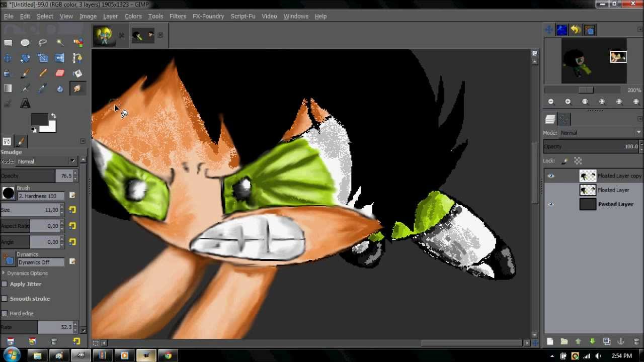Select the Eraser tool
Image resolution: width=644 pixels, height=362 pixels.
point(60,73)
